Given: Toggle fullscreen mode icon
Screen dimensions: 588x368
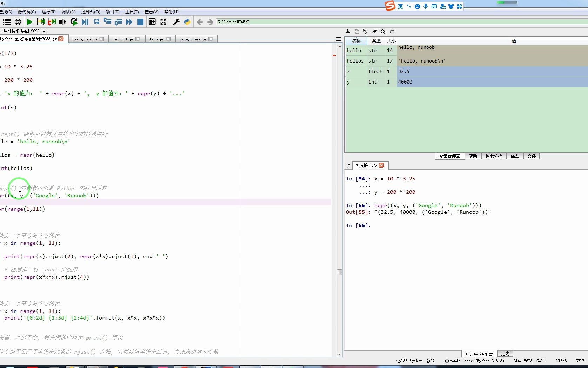Looking at the screenshot, I should pyautogui.click(x=163, y=22).
